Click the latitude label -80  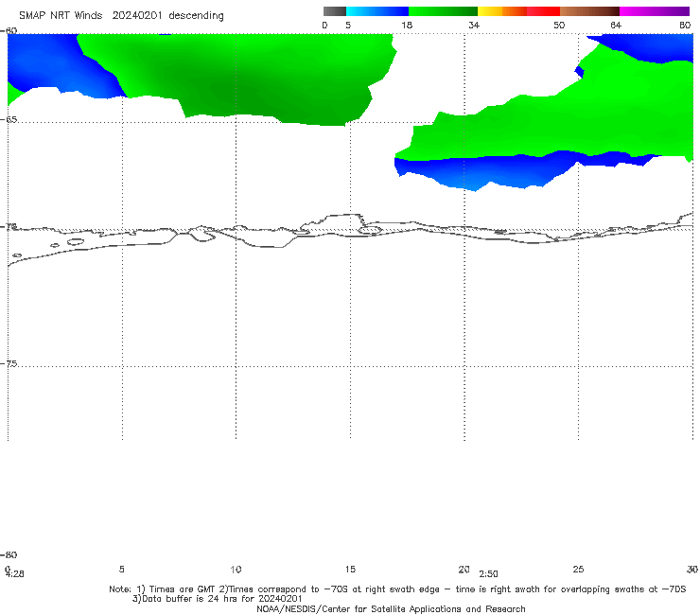[x=9, y=554]
